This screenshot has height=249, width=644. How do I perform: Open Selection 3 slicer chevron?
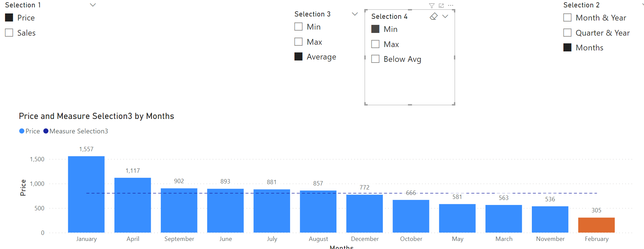[355, 14]
